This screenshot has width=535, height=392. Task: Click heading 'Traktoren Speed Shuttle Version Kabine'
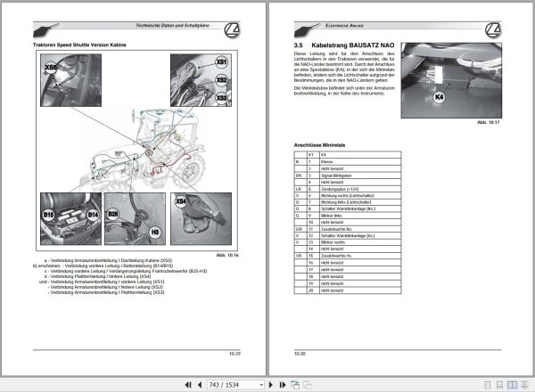tap(79, 45)
